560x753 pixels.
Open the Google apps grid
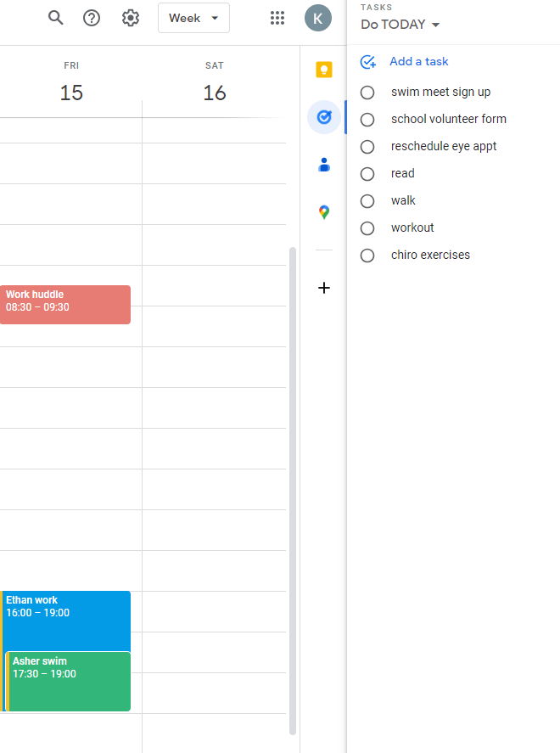(x=277, y=18)
